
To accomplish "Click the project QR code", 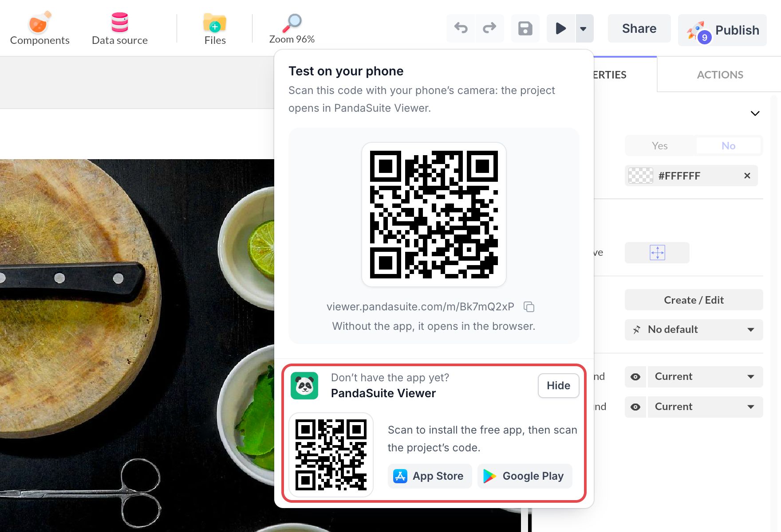I will pyautogui.click(x=434, y=215).
